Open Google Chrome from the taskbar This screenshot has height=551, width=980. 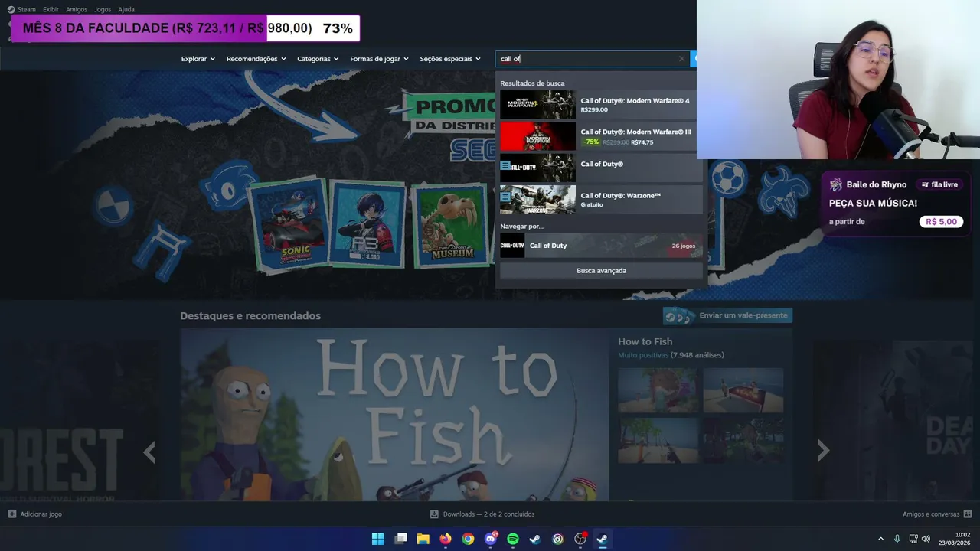point(468,539)
